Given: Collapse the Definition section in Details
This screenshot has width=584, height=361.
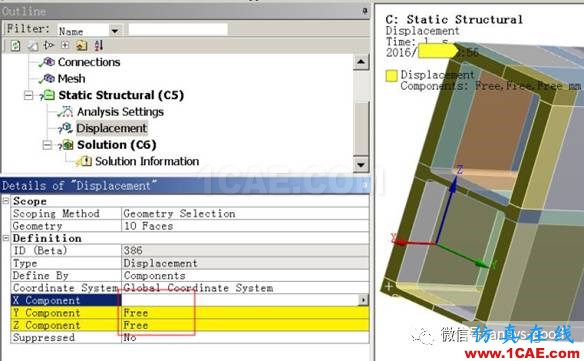Looking at the screenshot, I should click(6, 238).
